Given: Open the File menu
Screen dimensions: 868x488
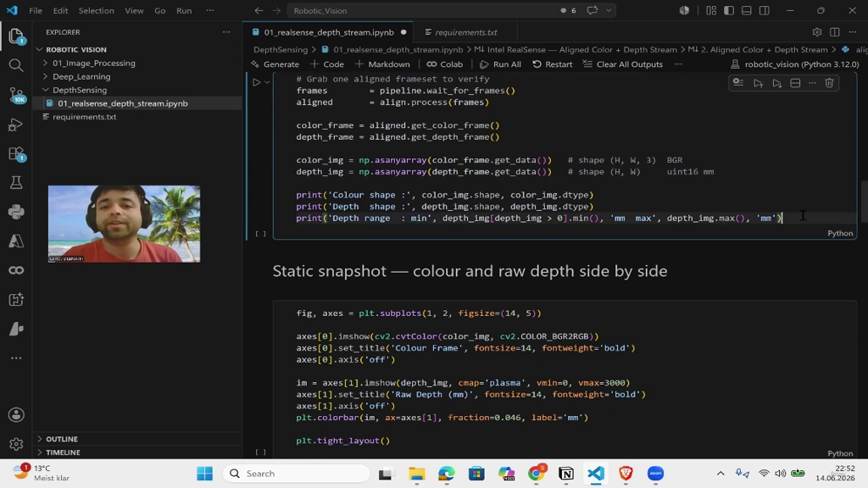Looking at the screenshot, I should [x=36, y=10].
